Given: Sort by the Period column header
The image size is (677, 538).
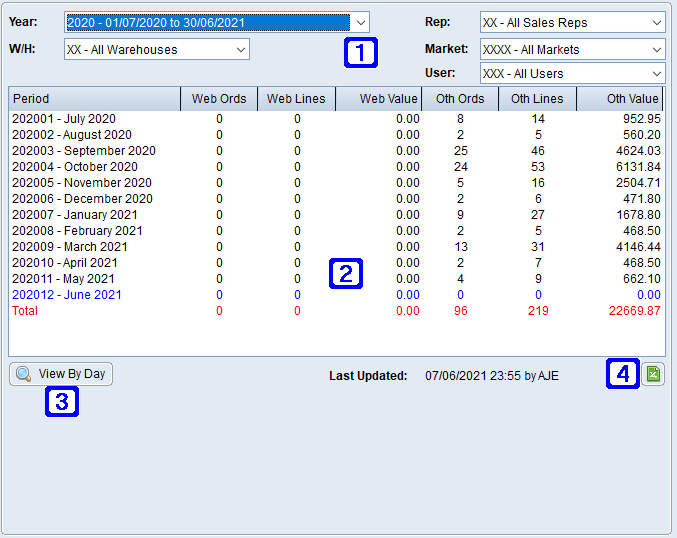Looking at the screenshot, I should pos(94,99).
